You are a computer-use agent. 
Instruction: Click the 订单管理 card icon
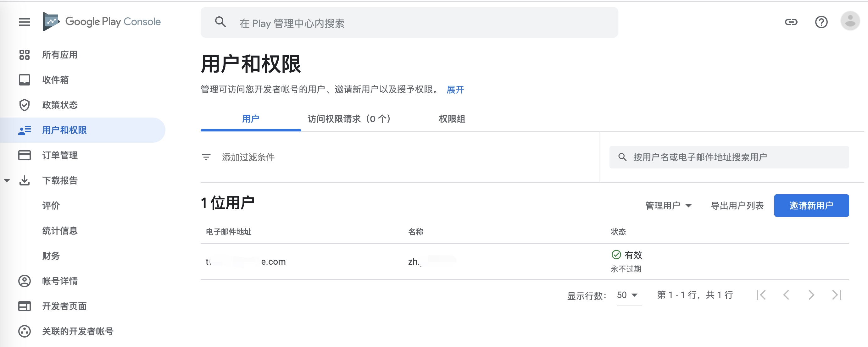click(24, 155)
